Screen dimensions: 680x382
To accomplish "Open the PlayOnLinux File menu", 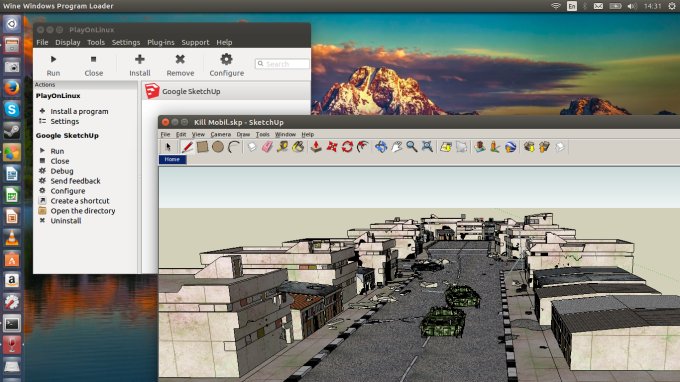I will click(42, 42).
